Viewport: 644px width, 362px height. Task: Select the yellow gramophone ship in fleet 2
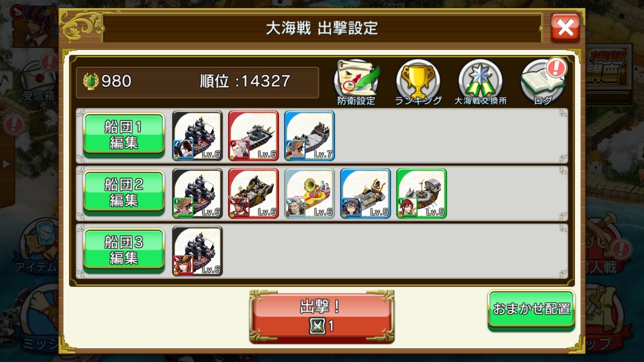point(309,193)
